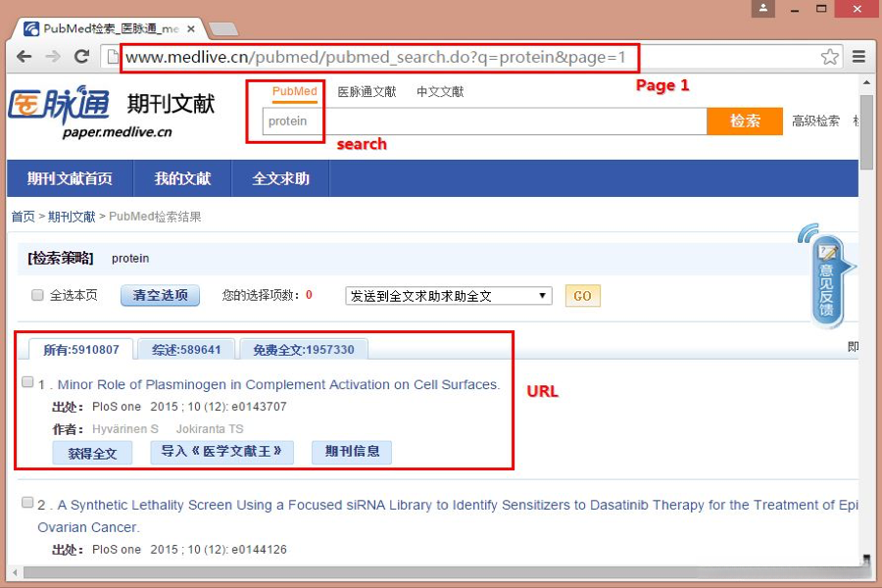
Task: Open a new browser tab
Action: [x=223, y=28]
